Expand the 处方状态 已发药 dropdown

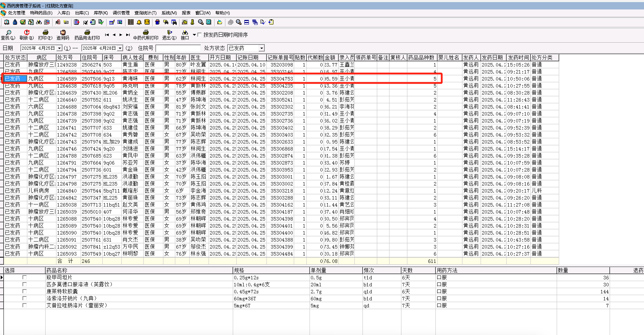[x=261, y=48]
